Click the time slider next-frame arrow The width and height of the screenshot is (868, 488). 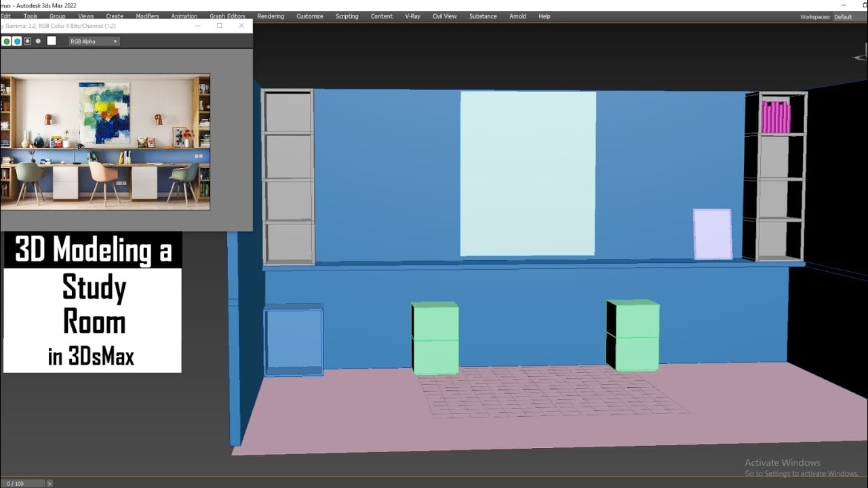click(x=49, y=483)
